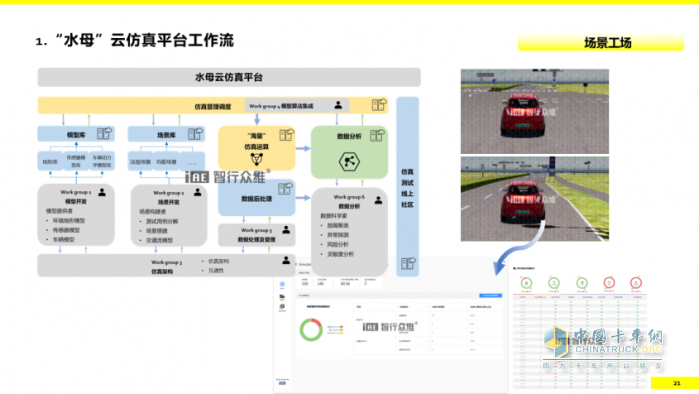Click lower red car simulation image
Viewport: 699px width, 394px height.
point(535,199)
